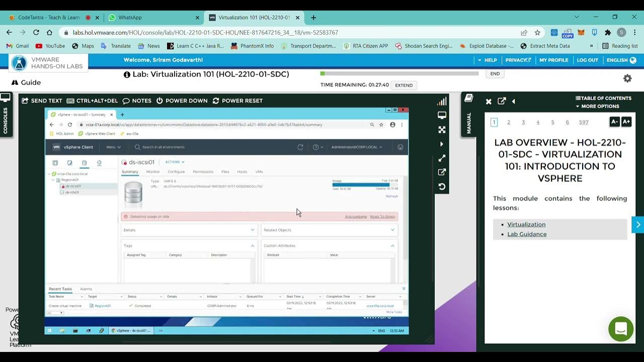This screenshot has width=644, height=362.
Task: Click the address bar URL
Action: (x=205, y=32)
